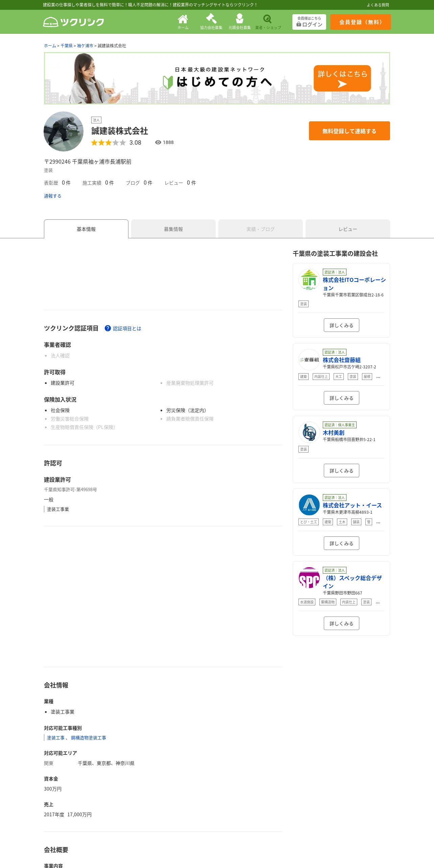Click 水道施設 tag on スペック総合デザイン card

(307, 602)
